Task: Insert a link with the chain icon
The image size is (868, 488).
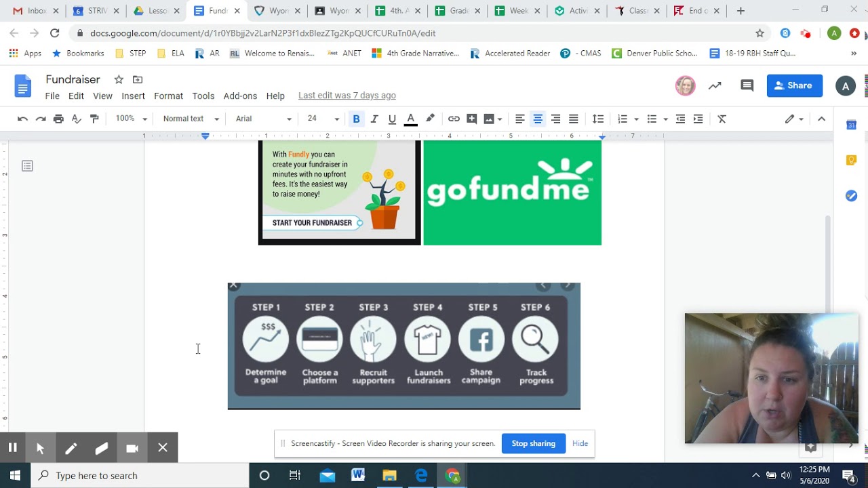Action: (x=454, y=119)
